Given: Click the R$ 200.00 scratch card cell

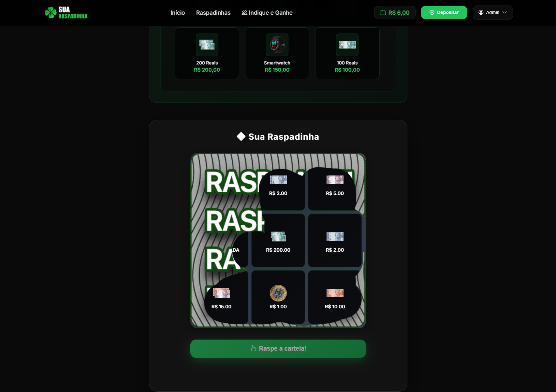Looking at the screenshot, I should pos(278,241).
